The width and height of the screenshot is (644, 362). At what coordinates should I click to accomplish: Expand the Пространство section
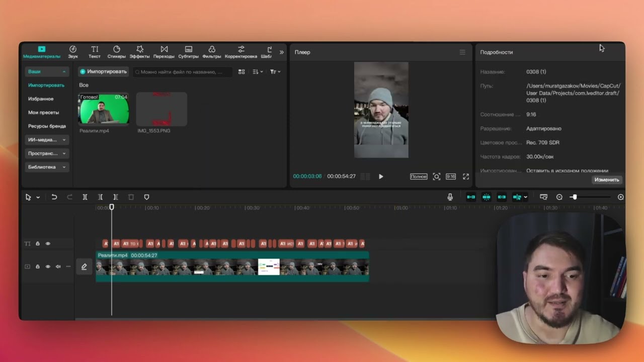47,153
